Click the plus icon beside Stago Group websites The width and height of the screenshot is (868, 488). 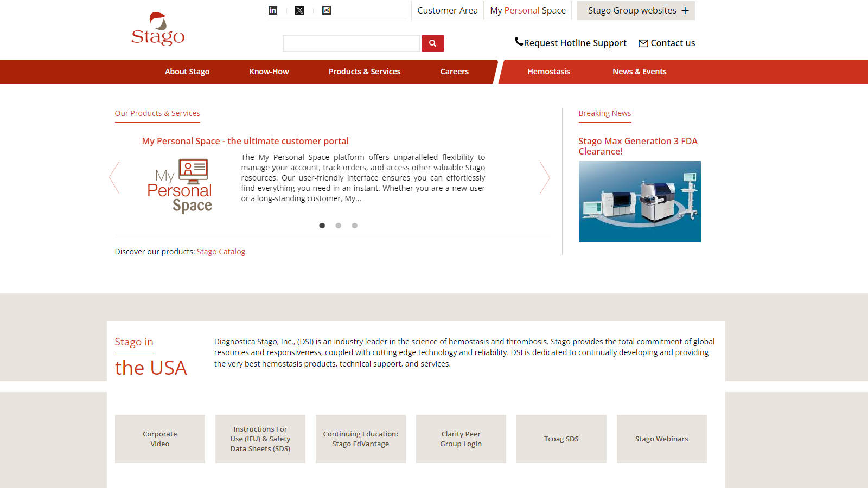(685, 10)
